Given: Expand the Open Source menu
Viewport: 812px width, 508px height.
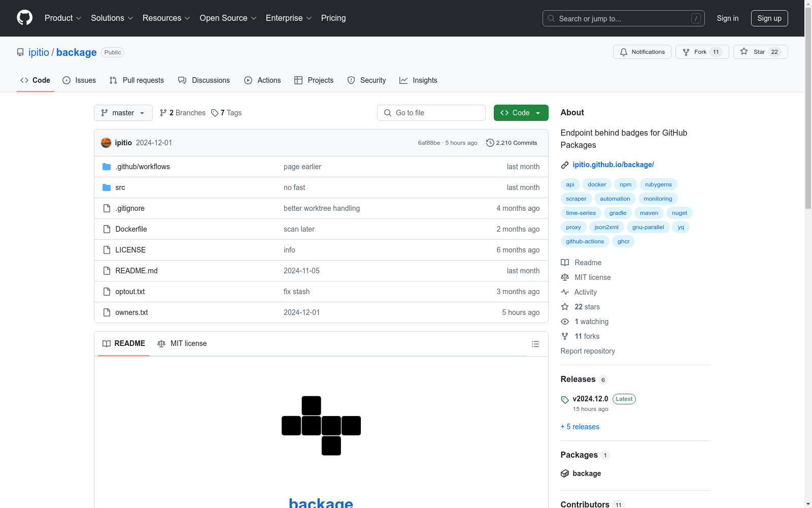Looking at the screenshot, I should tap(228, 18).
